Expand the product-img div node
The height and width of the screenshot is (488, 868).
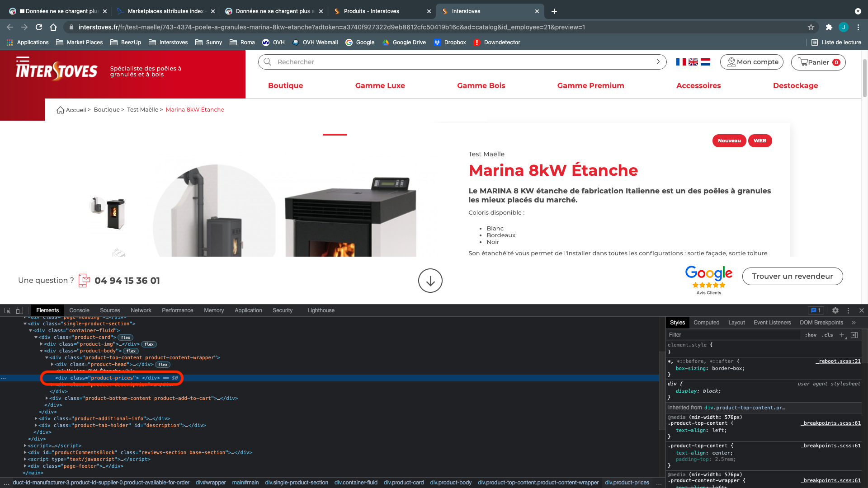point(41,344)
